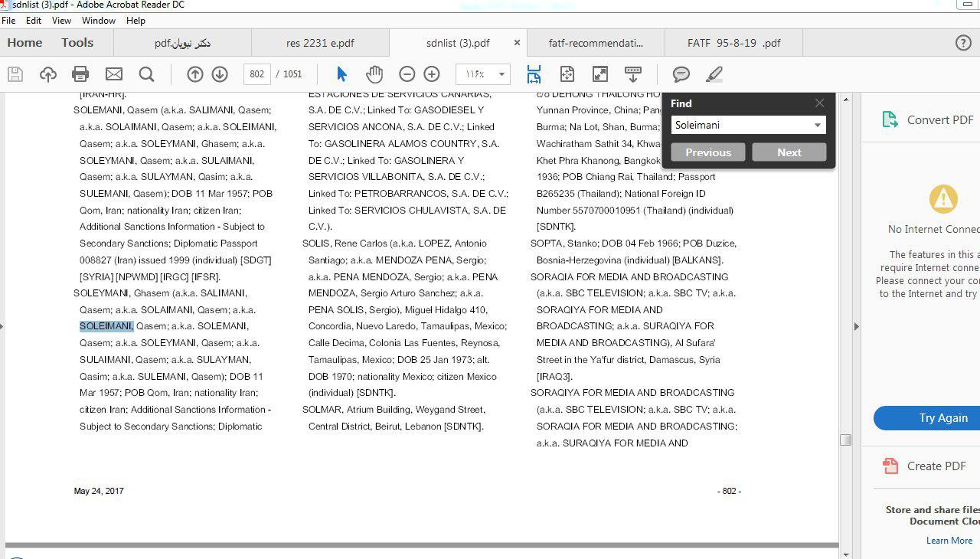
Task: Open the Find search history dropdown
Action: click(x=818, y=125)
